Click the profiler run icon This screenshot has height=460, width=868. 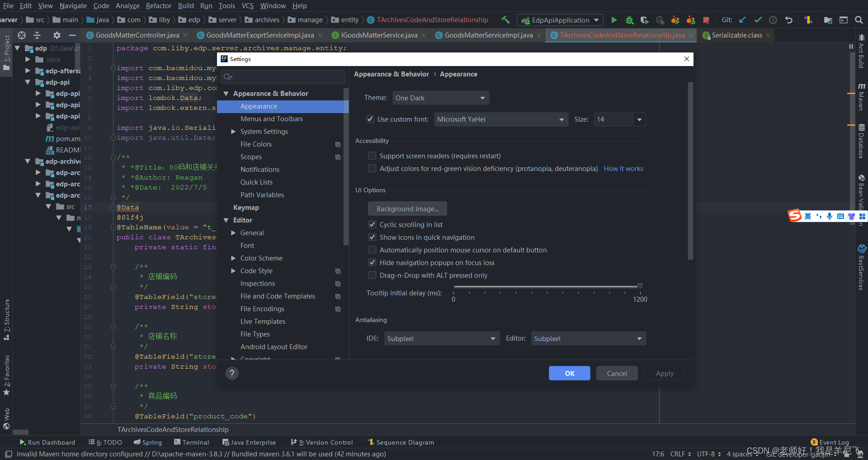point(660,20)
